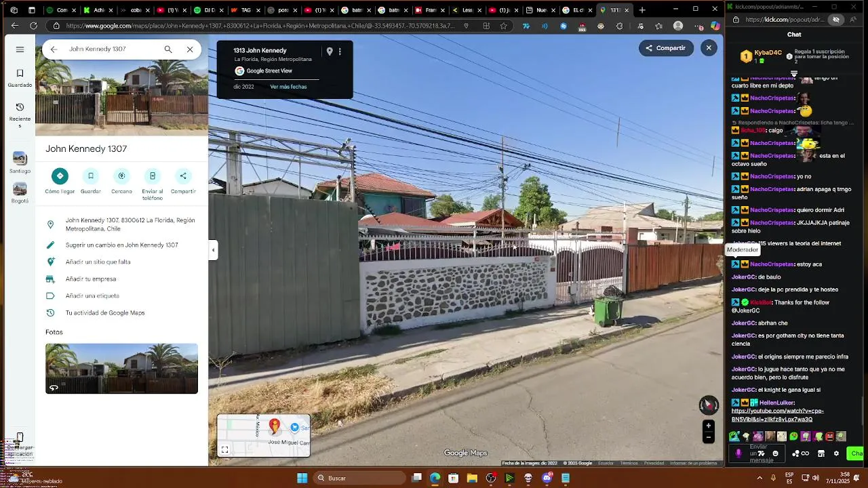Click the place header photo at top
This screenshot has height=488, width=868.
121,97
